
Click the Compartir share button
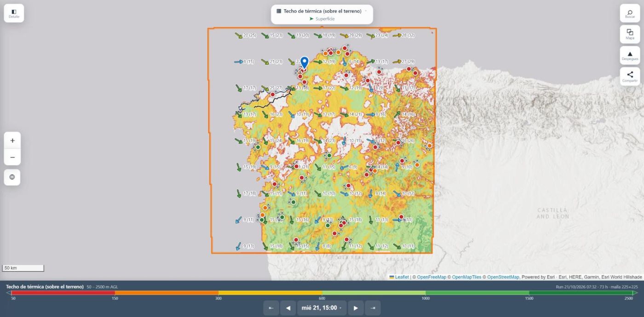tap(630, 77)
